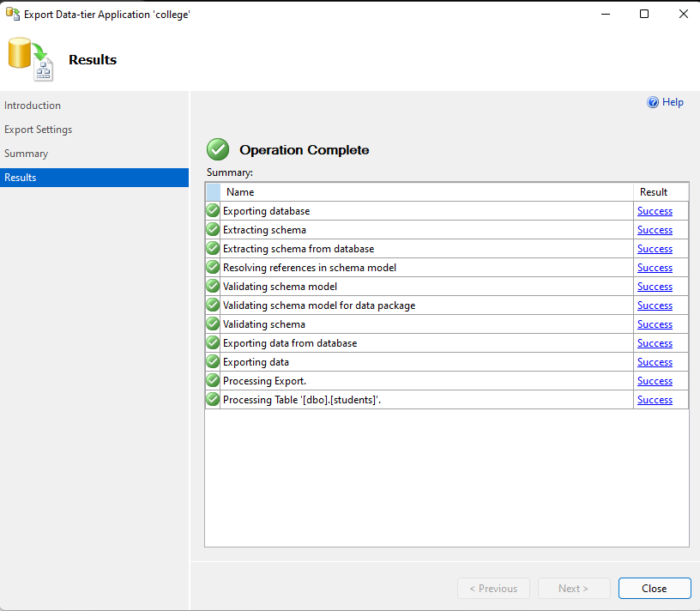Viewport: 700px width, 611px height.
Task: Click the 'Operation Complete' heading text
Action: pyautogui.click(x=304, y=149)
